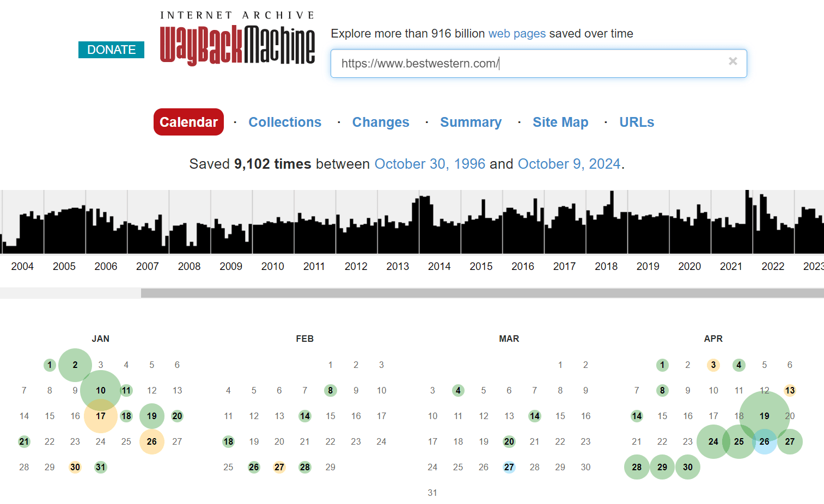
Task: Select year 2020 on timeline
Action: 689,266
